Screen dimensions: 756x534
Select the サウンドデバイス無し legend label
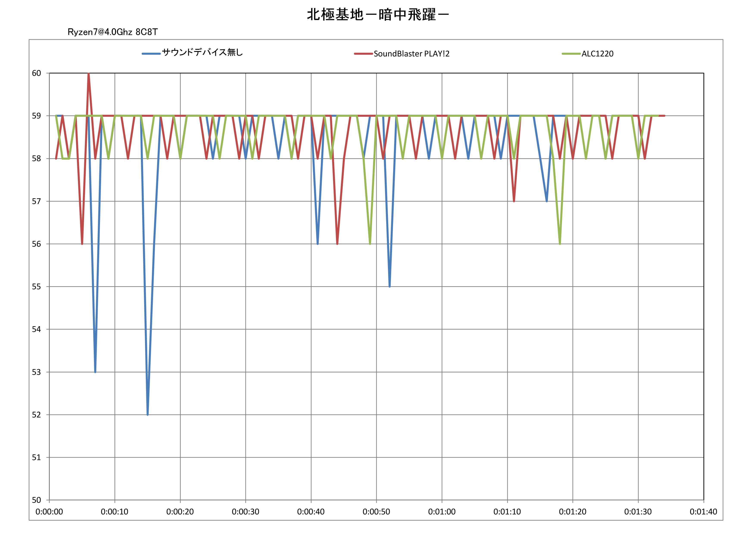(x=202, y=53)
